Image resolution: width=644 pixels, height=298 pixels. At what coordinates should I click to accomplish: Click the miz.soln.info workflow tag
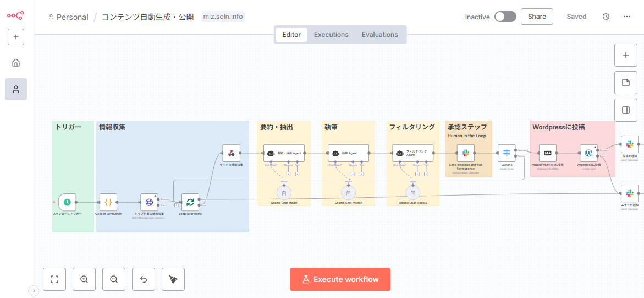click(223, 17)
